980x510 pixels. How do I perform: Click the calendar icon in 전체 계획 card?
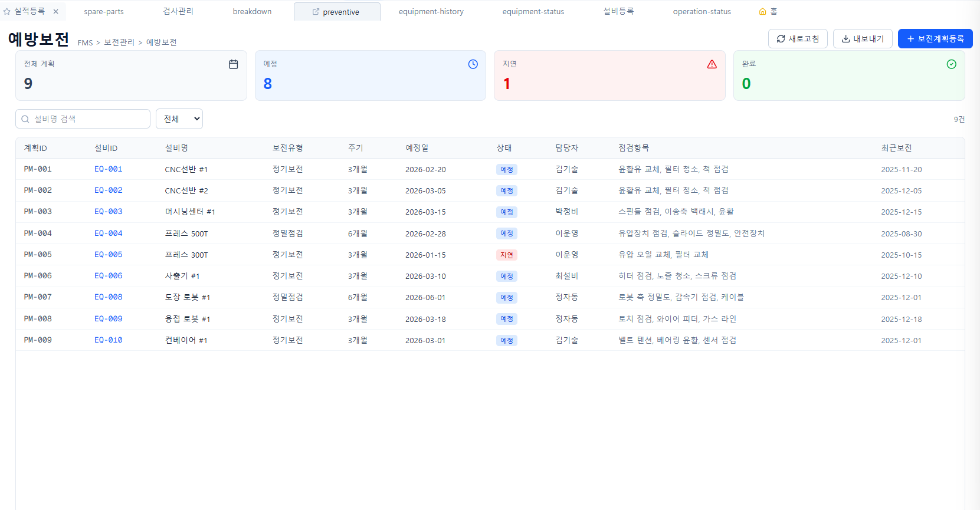(x=234, y=64)
